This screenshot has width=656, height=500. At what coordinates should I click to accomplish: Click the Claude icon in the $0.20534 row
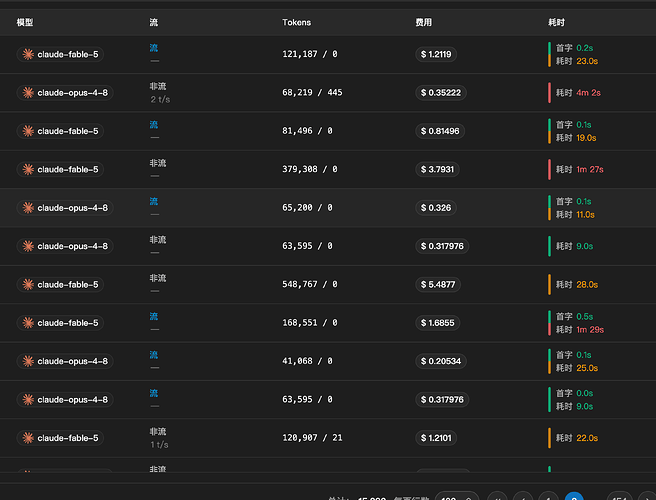[x=28, y=361]
